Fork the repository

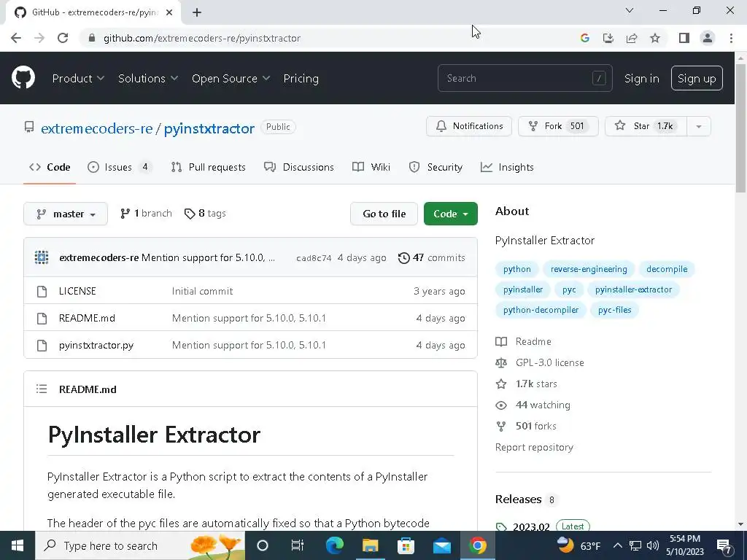tap(558, 126)
